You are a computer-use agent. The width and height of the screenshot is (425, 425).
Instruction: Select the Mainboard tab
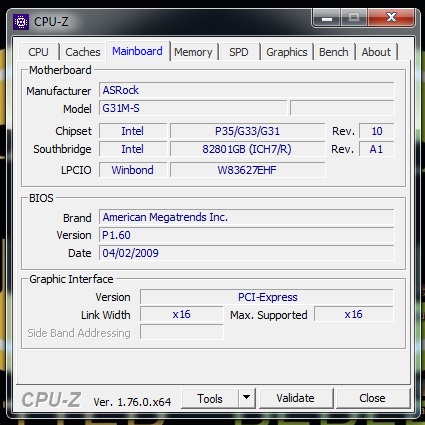click(x=137, y=51)
